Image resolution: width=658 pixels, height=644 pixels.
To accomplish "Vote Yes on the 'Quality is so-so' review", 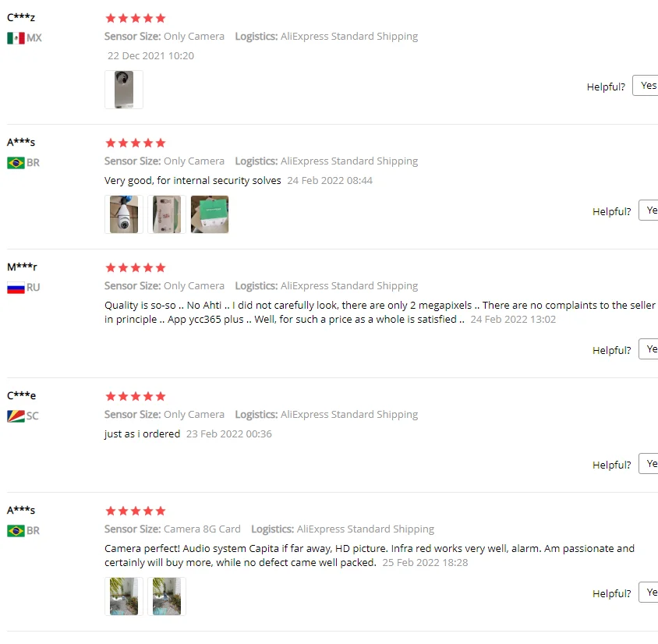I will (649, 349).
